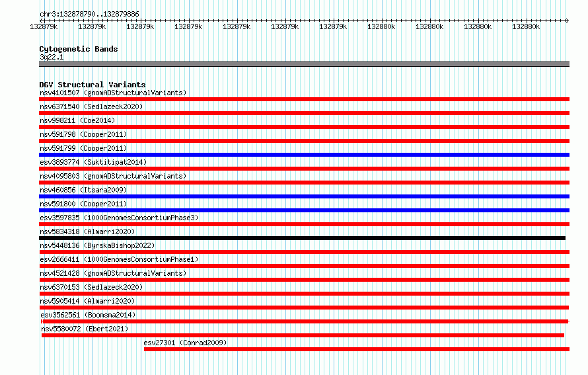This screenshot has height=375, width=588.
Task: Open nsv5580072 (Ebert2021) variant label
Action: click(x=85, y=329)
